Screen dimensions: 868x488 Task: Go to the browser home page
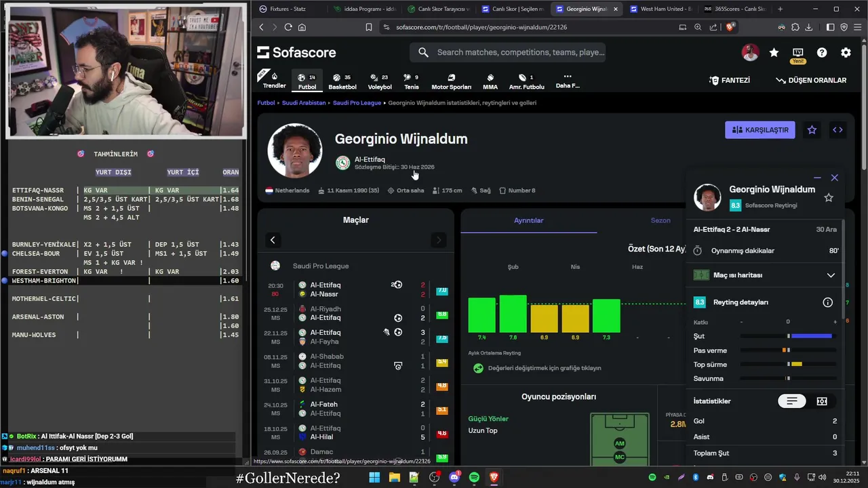(302, 27)
